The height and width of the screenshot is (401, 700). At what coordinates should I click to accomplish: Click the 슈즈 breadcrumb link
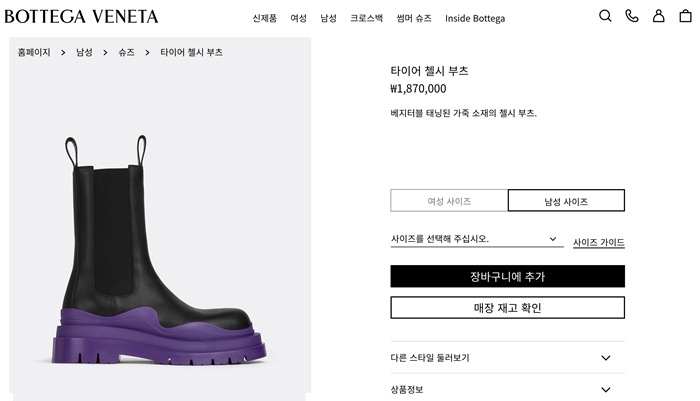(126, 52)
